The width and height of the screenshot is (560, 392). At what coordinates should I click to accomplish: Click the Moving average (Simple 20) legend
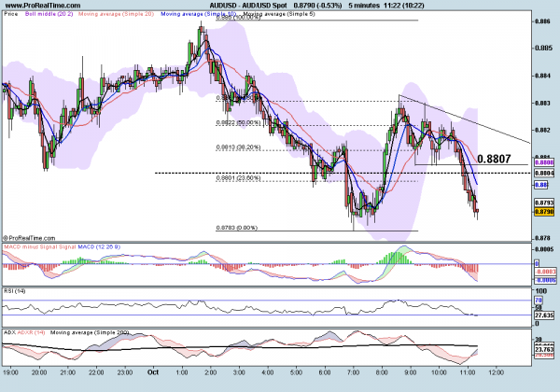pyautogui.click(x=116, y=14)
